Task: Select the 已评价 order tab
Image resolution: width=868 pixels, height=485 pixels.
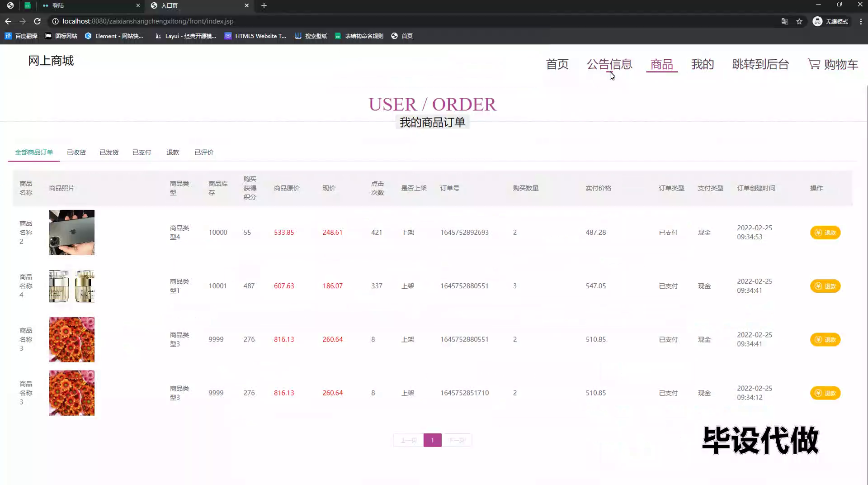Action: 204,152
